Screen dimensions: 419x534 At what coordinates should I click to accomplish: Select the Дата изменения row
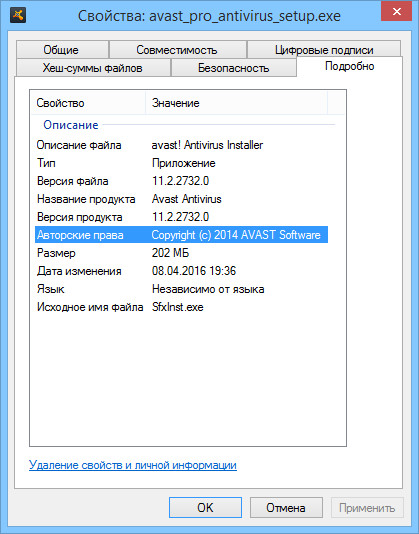coord(181,271)
